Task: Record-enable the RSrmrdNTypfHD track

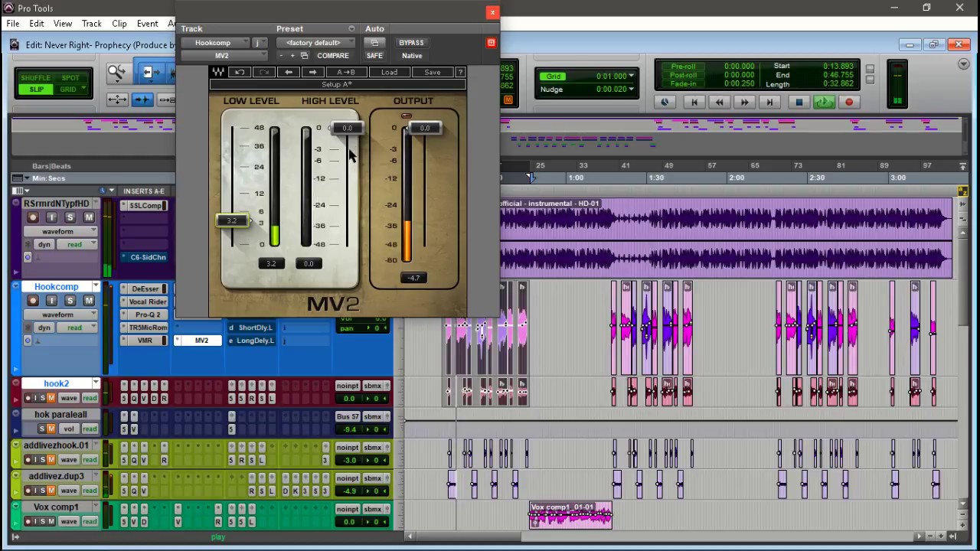Action: (33, 217)
